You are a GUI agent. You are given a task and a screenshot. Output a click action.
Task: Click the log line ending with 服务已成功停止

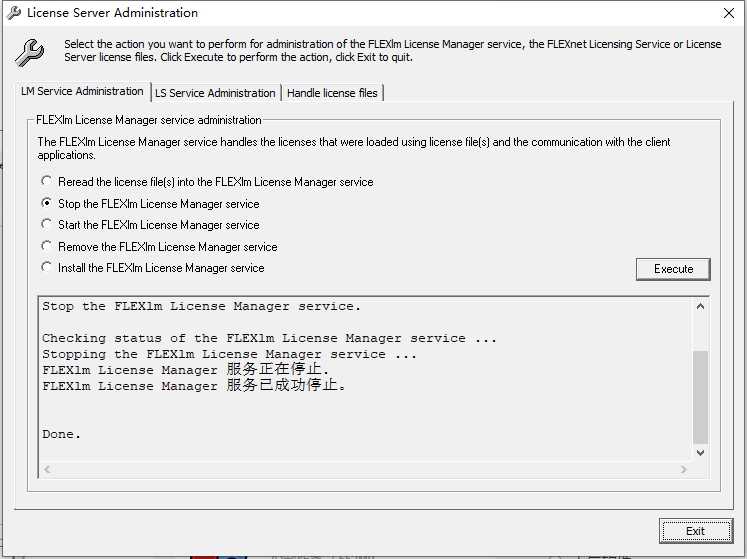click(x=194, y=385)
